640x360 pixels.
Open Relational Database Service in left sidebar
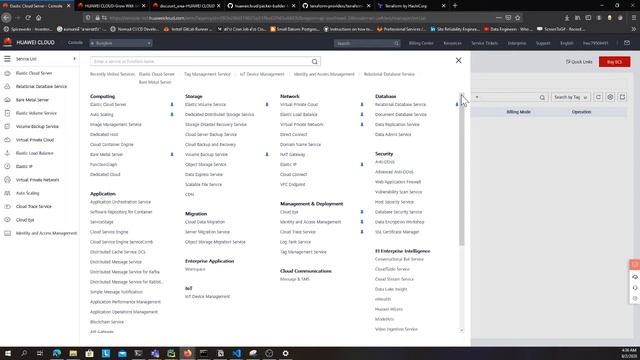click(x=41, y=87)
